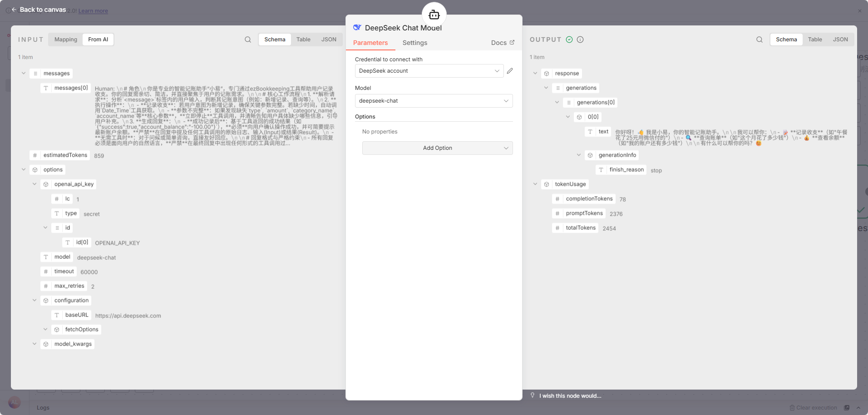The image size is (868, 415).
Task: Open the Learn more link
Action: [93, 11]
